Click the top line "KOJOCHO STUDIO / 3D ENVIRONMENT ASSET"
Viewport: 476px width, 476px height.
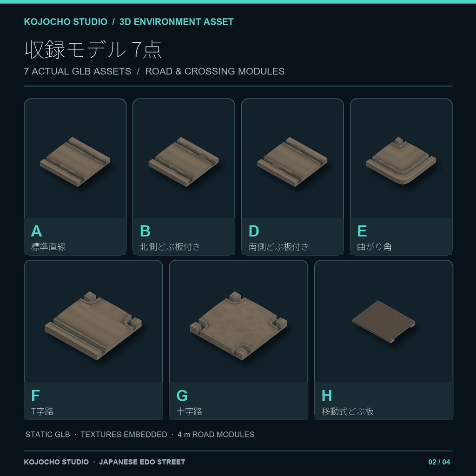click(129, 22)
